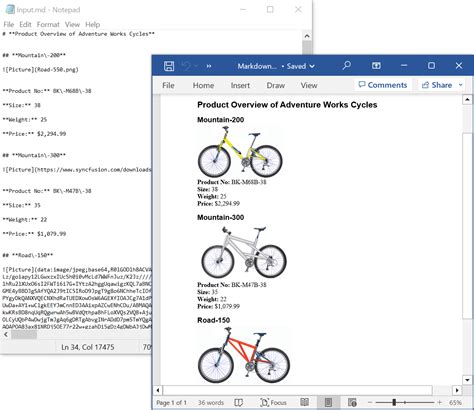474x410 pixels.
Task: Open the Search magnifier in Word title bar
Action: click(347, 65)
